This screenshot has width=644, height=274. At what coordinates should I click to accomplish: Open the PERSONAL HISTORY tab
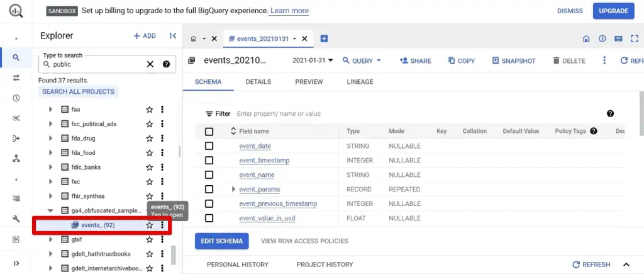pyautogui.click(x=238, y=265)
